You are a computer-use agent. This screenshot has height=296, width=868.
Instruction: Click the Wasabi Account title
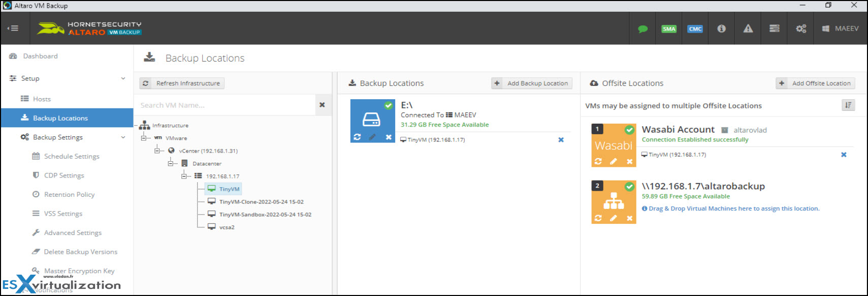coord(678,130)
